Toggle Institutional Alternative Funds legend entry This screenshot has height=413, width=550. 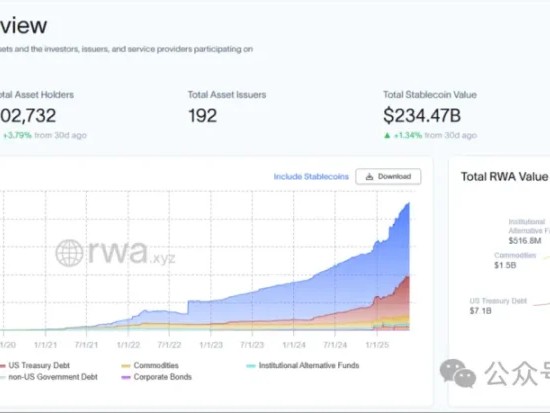(303, 365)
